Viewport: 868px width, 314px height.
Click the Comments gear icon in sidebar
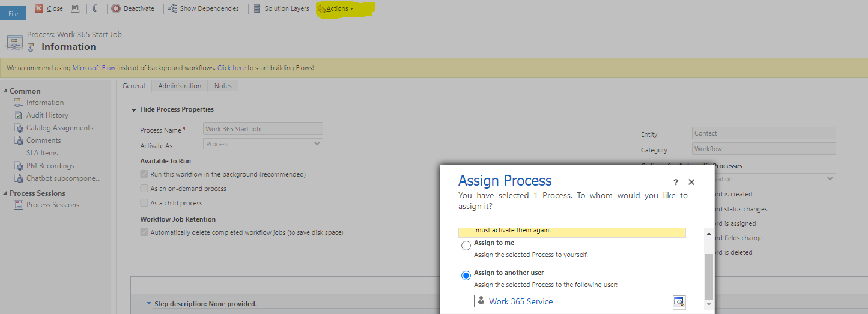(x=19, y=140)
